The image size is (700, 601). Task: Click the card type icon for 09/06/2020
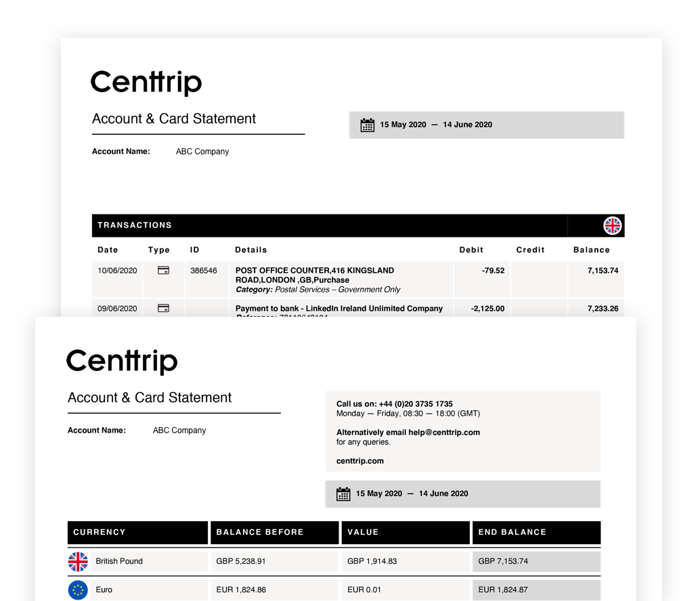[x=163, y=308]
